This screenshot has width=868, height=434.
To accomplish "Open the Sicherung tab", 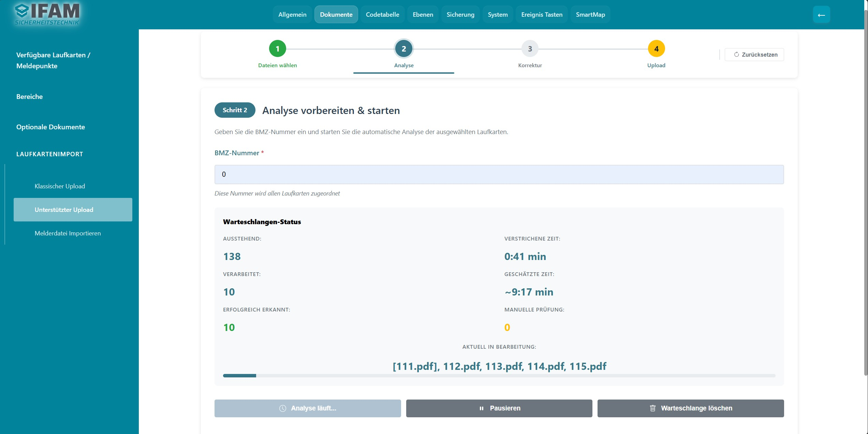I will click(x=460, y=15).
